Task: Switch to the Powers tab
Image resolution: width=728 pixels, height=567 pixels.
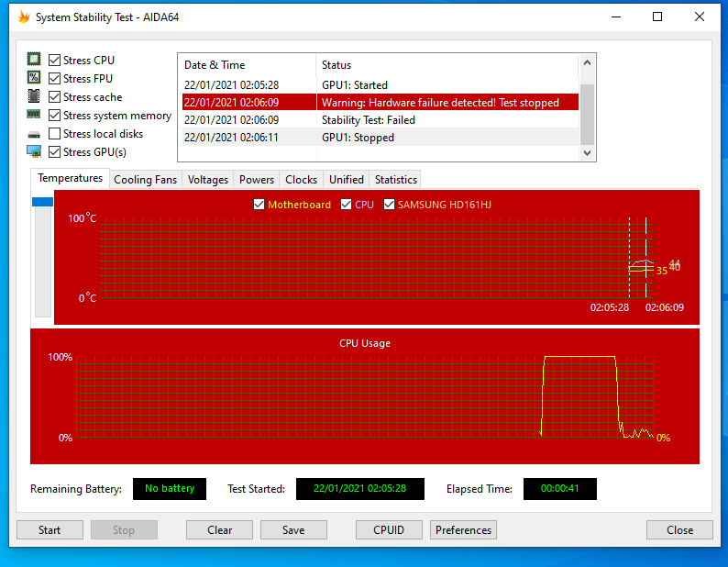Action: pos(257,180)
